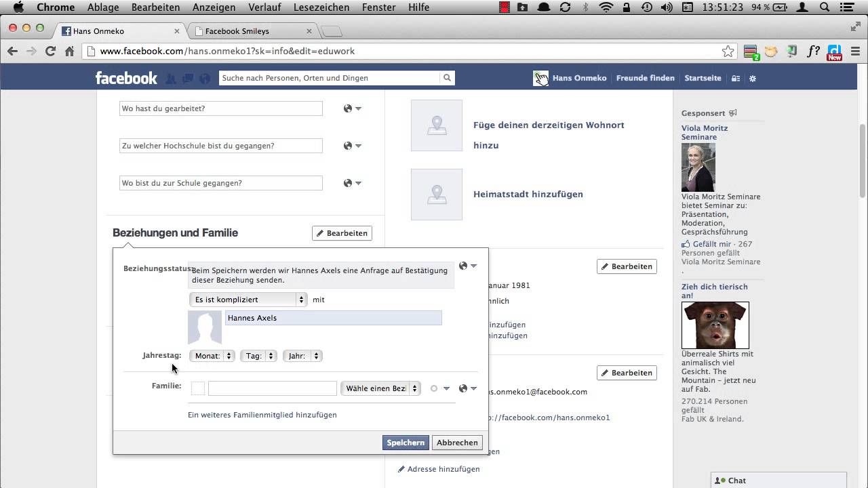This screenshot has width=868, height=488.
Task: Click Startseite link
Action: coord(703,78)
